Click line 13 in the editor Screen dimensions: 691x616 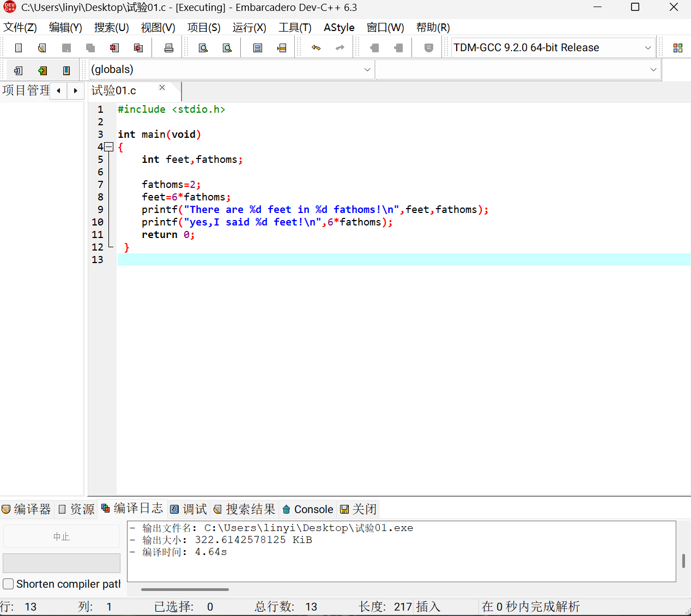[404, 260]
